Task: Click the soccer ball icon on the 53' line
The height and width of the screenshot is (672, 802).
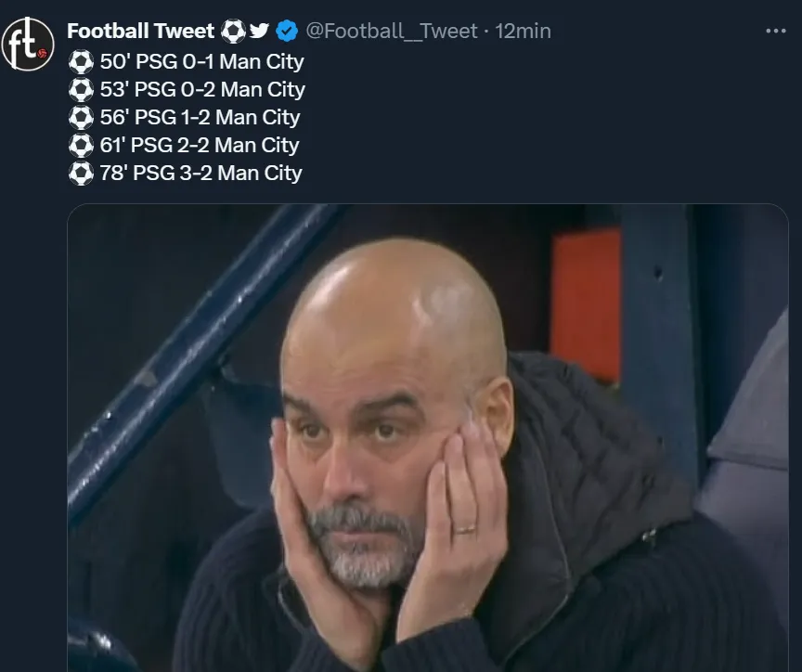Action: (x=81, y=90)
